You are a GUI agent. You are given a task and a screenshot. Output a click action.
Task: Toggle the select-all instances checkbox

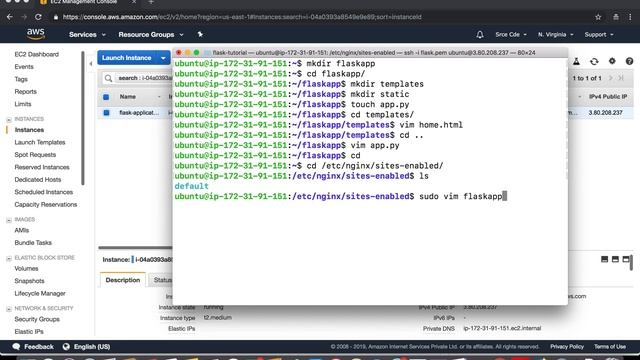click(106, 97)
